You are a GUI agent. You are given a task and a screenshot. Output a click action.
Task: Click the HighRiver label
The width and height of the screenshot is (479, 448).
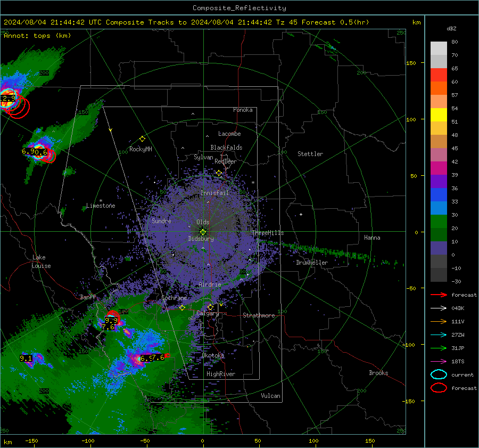pos(221,374)
